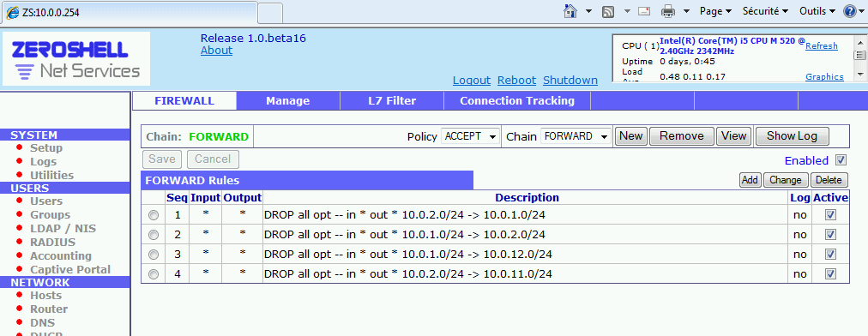The width and height of the screenshot is (868, 336).
Task: Switch to the FIREWALL tab
Action: pos(184,101)
